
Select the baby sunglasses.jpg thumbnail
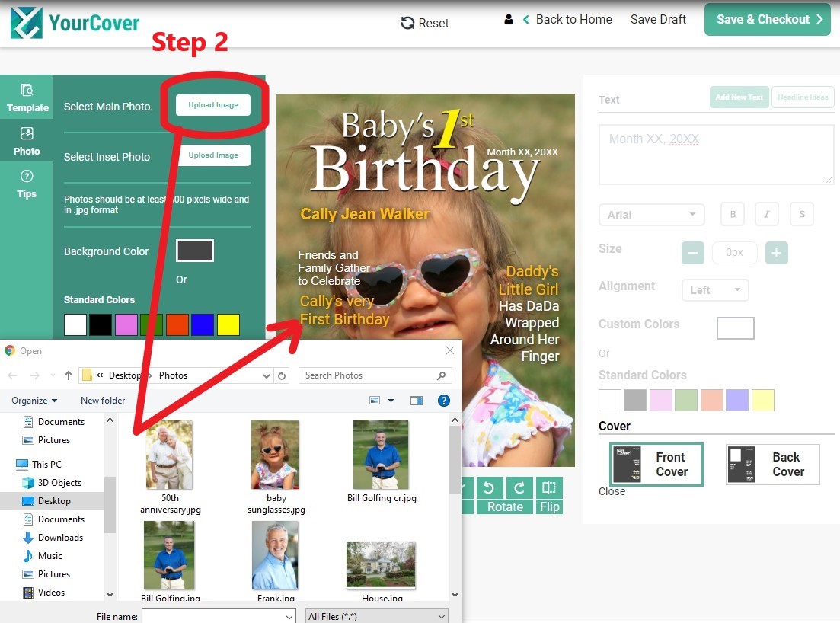pos(275,455)
